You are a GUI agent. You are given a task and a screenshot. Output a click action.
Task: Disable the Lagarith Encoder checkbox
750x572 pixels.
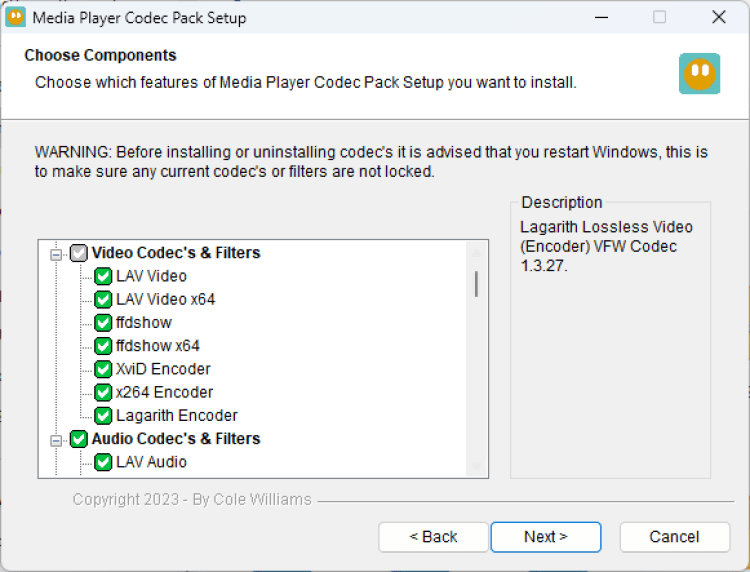(x=103, y=415)
